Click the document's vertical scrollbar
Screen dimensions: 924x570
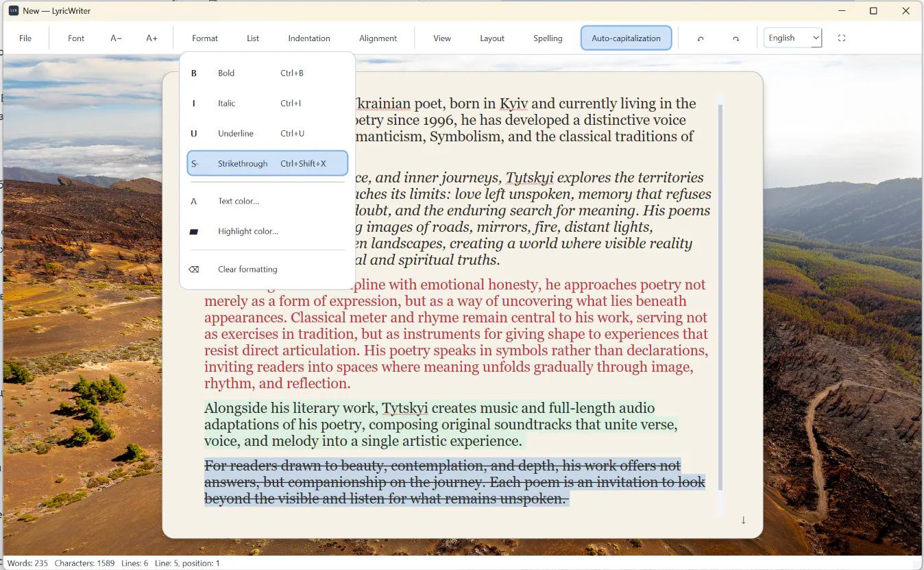(x=720, y=297)
